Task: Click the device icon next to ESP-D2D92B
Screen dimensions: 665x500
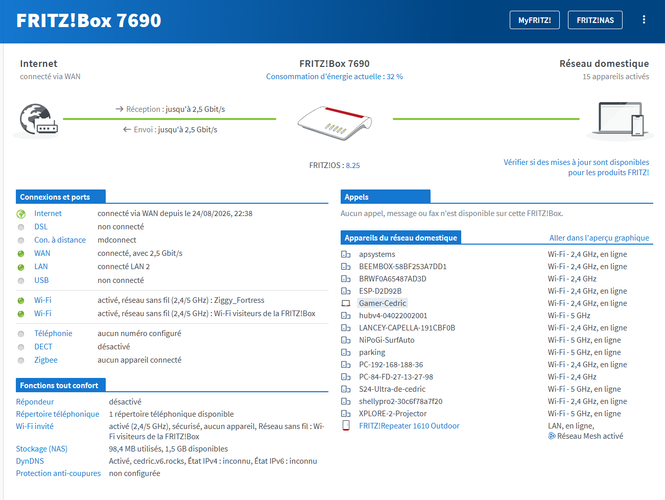Action: [x=346, y=291]
